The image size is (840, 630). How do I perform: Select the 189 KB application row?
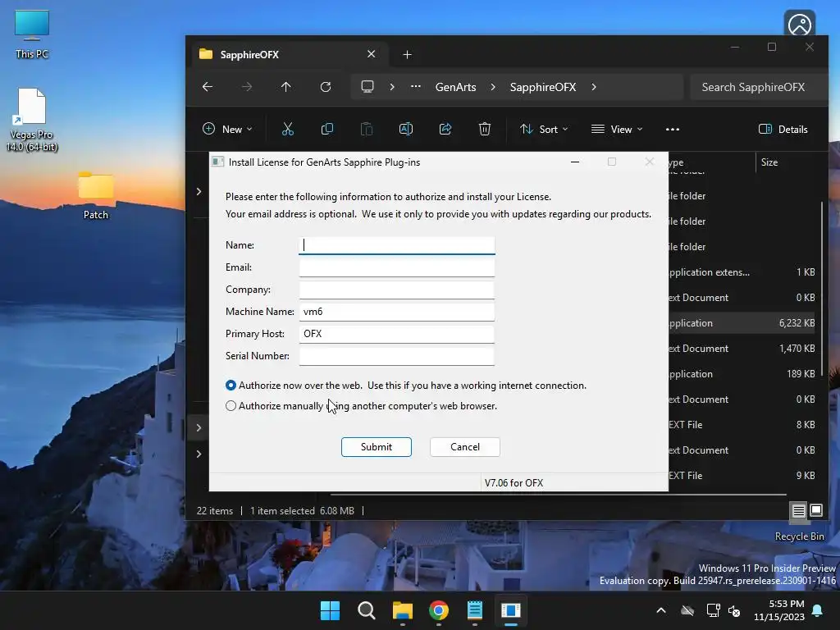pos(742,374)
